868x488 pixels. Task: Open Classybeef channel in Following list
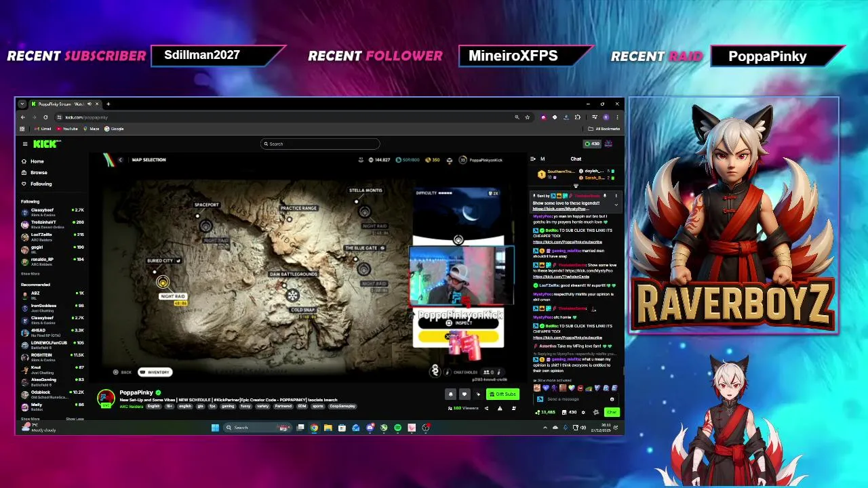[52, 212]
